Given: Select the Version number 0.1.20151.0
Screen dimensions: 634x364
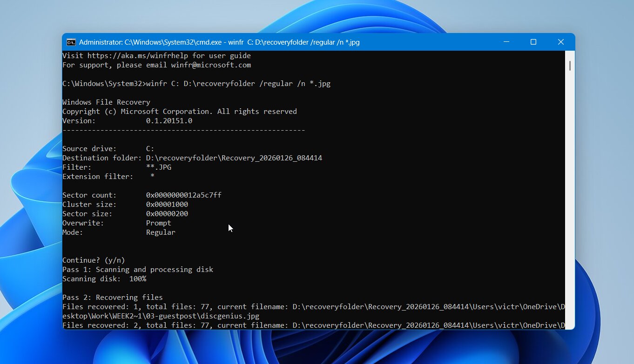Looking at the screenshot, I should 169,120.
